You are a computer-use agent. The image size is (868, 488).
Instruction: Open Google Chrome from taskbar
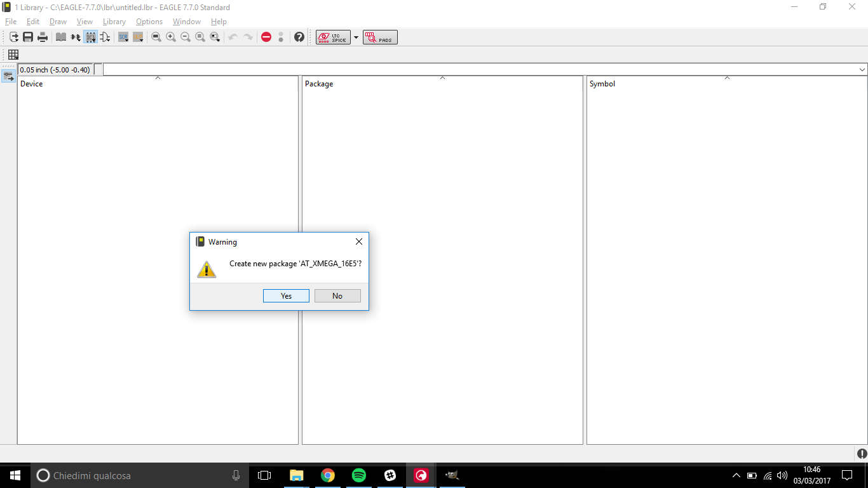point(327,475)
